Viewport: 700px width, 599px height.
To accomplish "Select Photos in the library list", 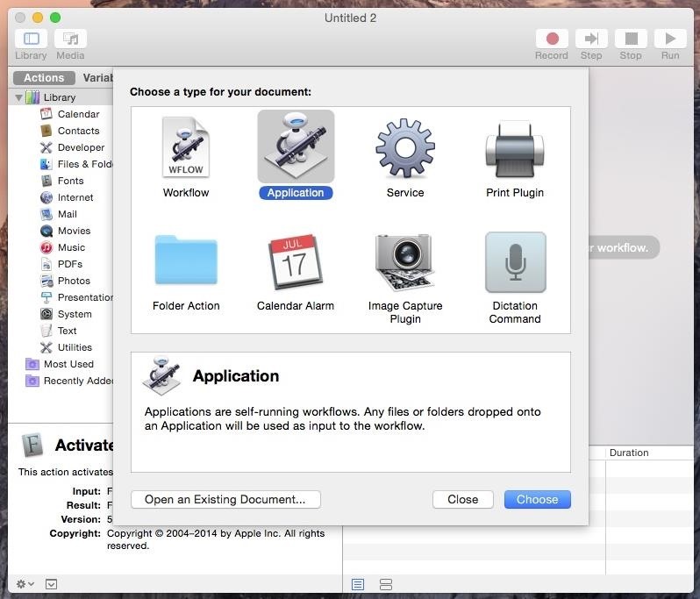I will click(65, 281).
